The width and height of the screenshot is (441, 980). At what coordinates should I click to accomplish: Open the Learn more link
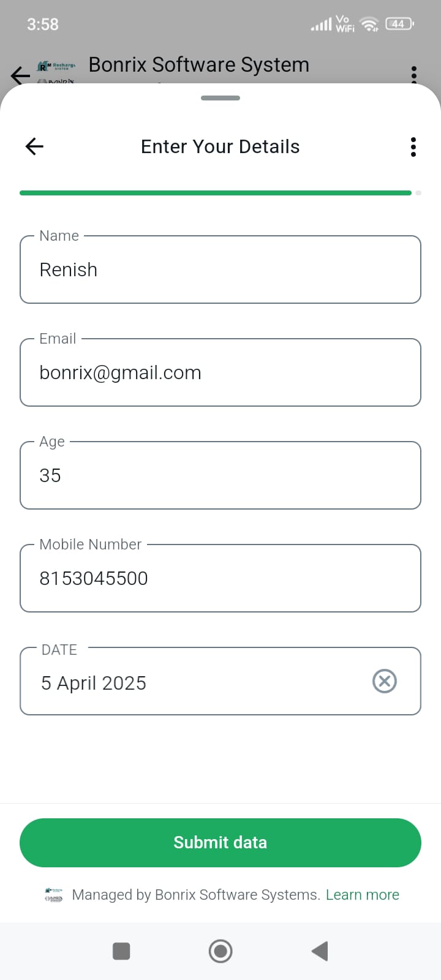tap(363, 895)
